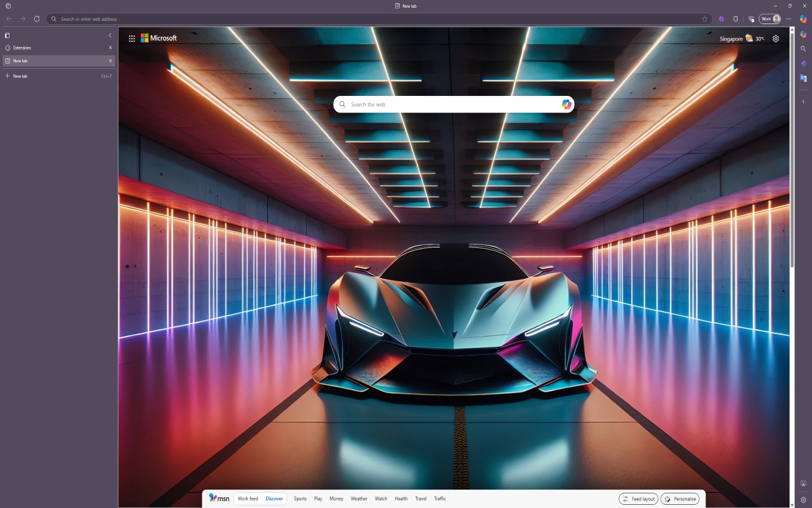Open Microsoft Teams in the sidebar

803,63
